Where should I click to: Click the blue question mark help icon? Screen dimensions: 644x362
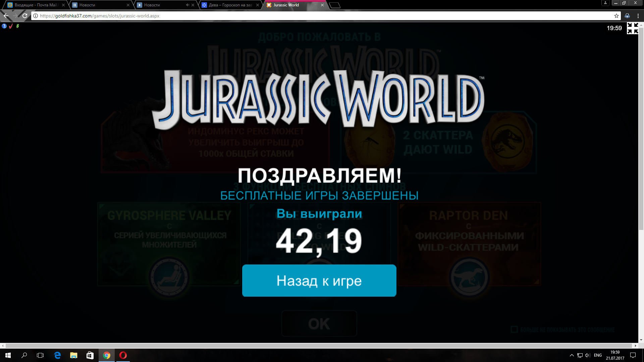coord(4,26)
